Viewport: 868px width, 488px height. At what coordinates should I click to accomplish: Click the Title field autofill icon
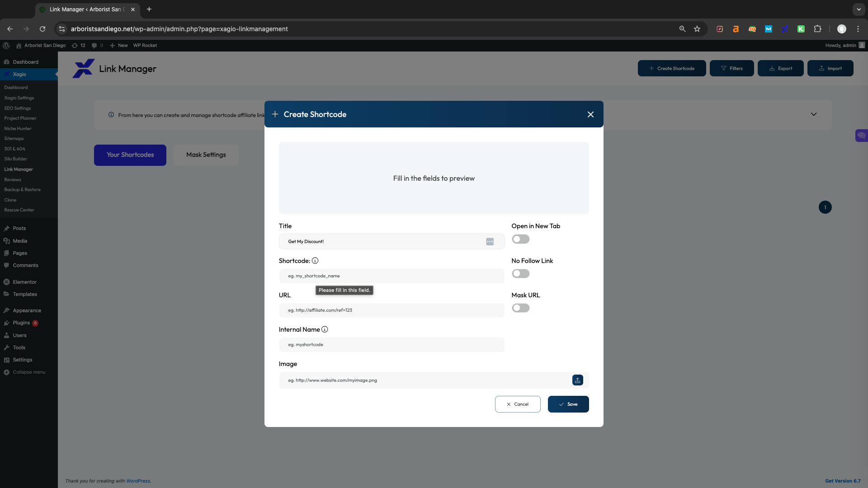click(x=490, y=242)
